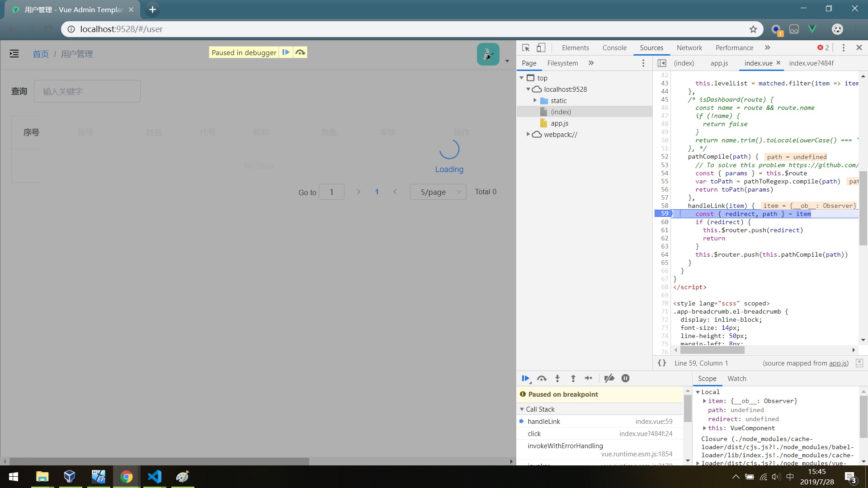Open navigator pane three-dot menu

(x=643, y=63)
